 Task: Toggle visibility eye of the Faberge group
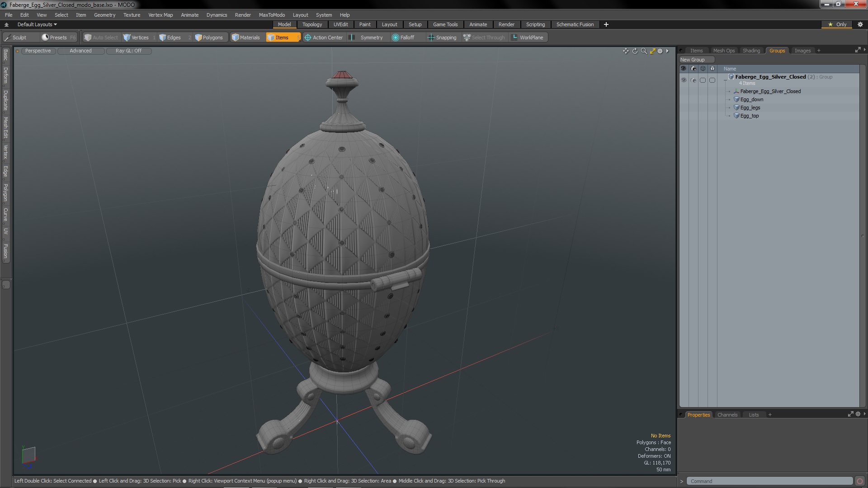click(x=684, y=80)
